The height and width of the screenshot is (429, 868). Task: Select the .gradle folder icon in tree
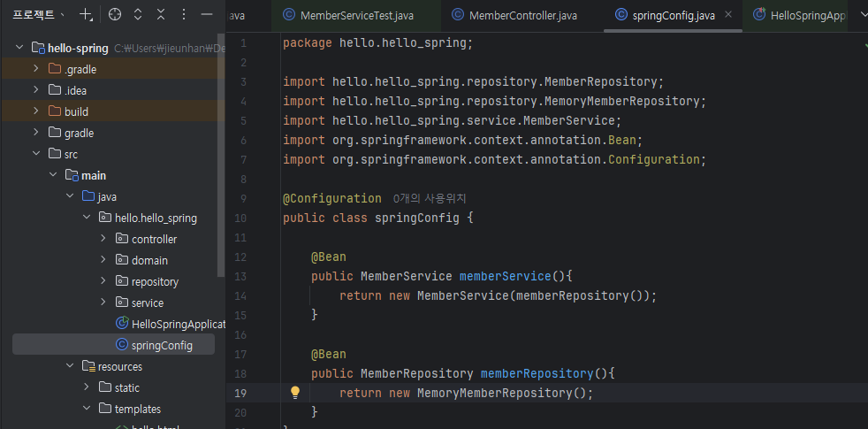coord(54,69)
